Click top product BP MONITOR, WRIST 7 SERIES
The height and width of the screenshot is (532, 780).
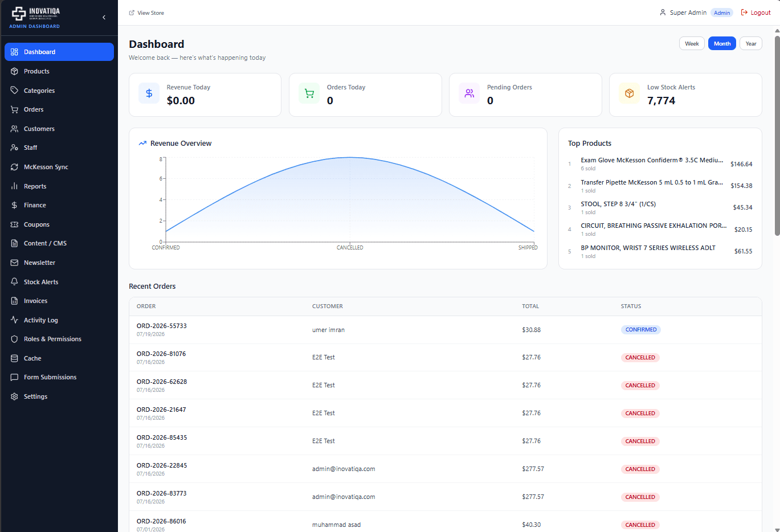648,248
